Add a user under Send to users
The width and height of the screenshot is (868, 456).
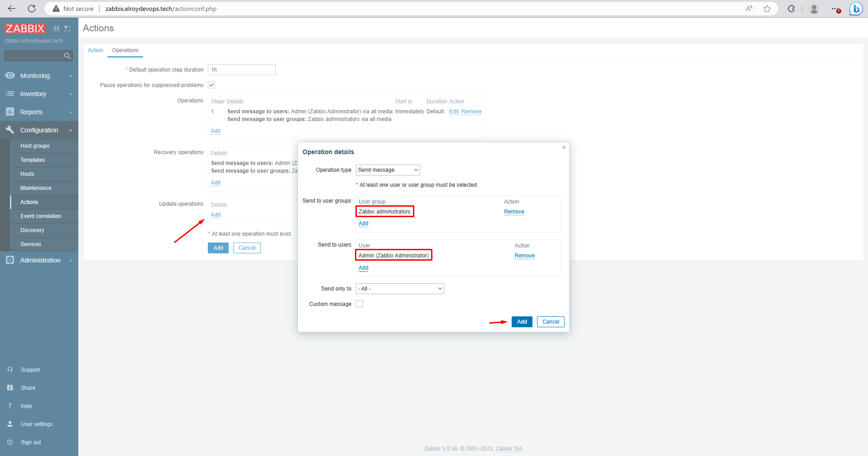364,268
